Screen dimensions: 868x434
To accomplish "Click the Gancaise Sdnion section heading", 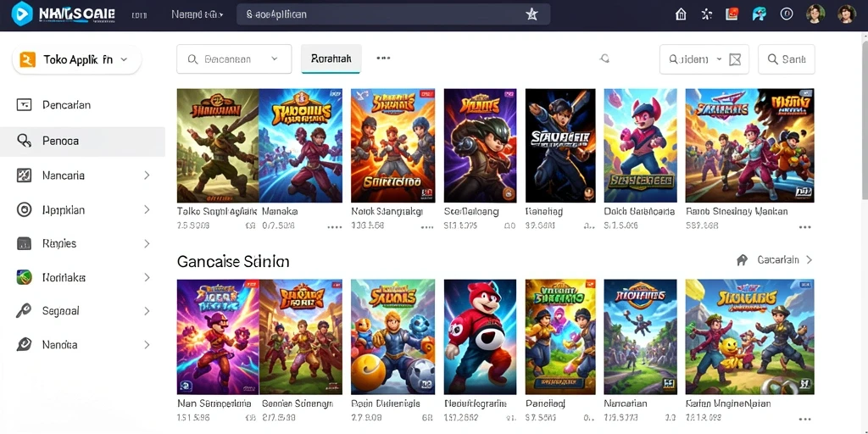I will point(233,261).
